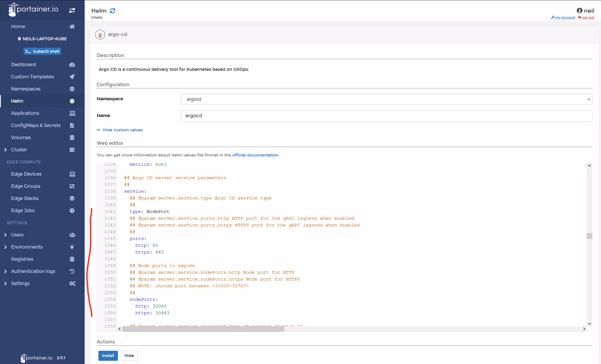Click the Helm refresh icon

(113, 11)
